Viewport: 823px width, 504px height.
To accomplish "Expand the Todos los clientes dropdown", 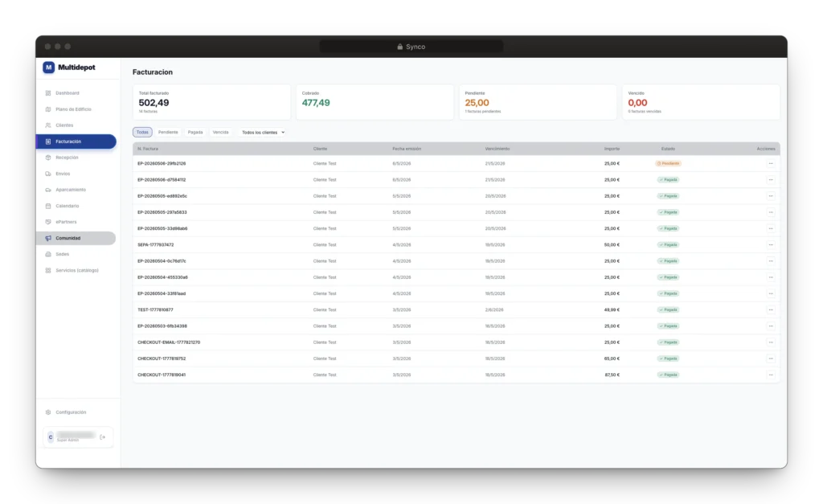I will pyautogui.click(x=263, y=133).
